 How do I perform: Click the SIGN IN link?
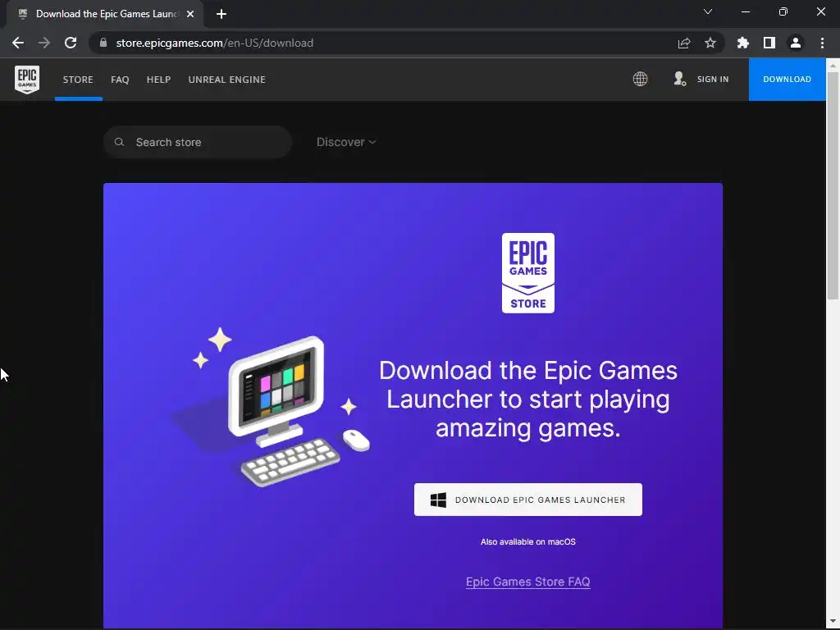click(713, 80)
